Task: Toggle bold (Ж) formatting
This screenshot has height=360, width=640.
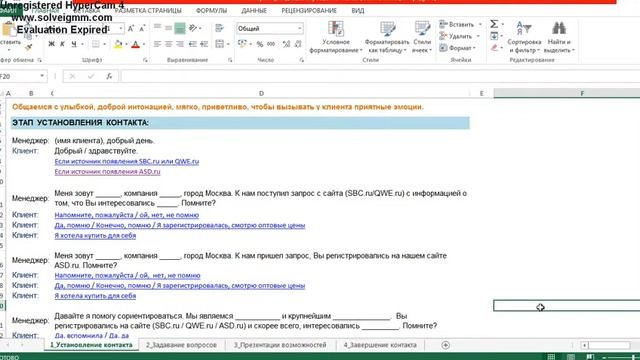Action: pos(51,44)
